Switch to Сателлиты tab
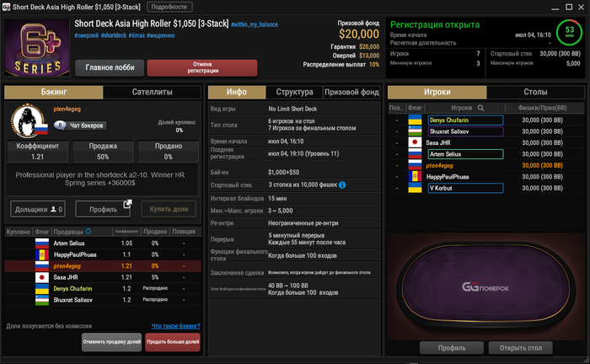 coord(152,92)
